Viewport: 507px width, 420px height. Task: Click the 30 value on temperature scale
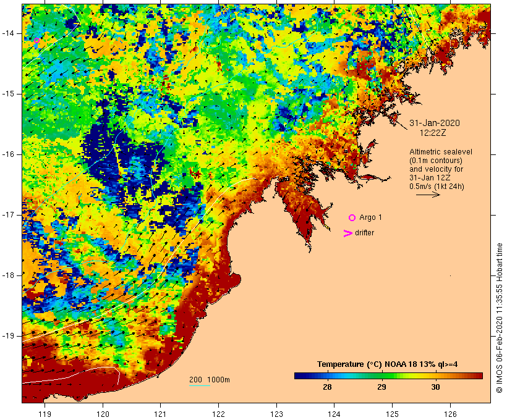[435, 387]
